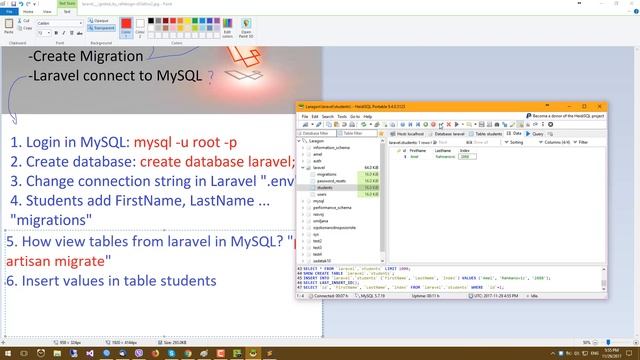Click HeidiSQL's green refresh toolbar icon
The height and width of the screenshot is (360, 640).
[x=364, y=124]
